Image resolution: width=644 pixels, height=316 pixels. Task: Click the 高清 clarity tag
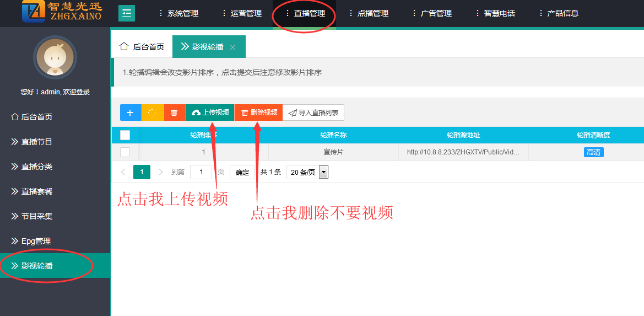tap(593, 152)
